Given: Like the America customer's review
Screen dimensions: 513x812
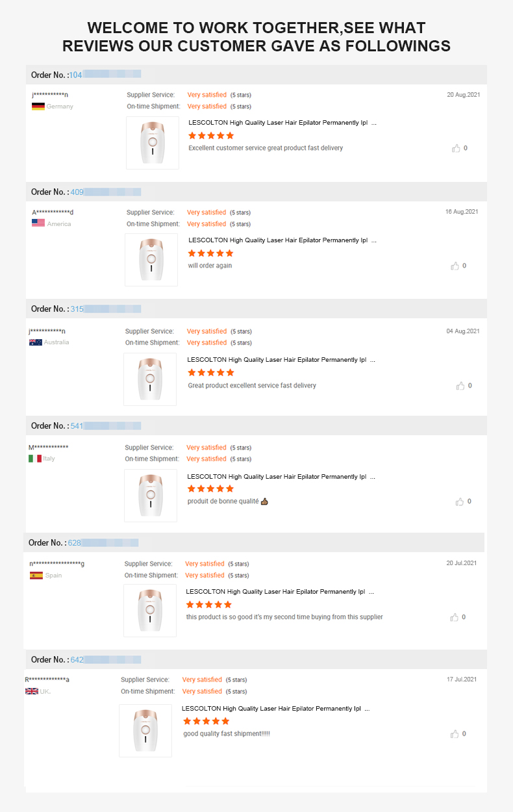Looking at the screenshot, I should click(x=455, y=266).
